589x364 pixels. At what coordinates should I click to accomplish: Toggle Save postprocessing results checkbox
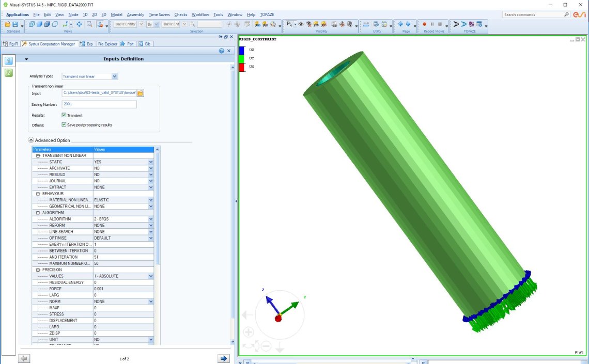coord(64,124)
